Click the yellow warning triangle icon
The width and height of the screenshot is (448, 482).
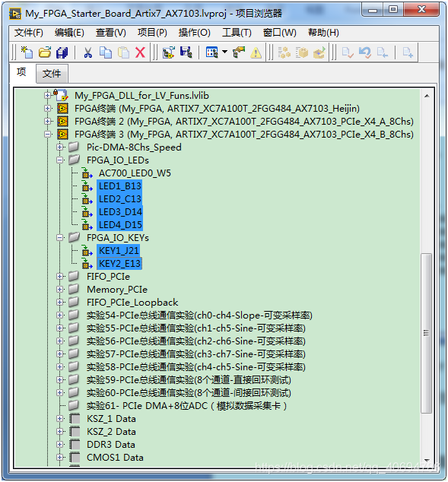[256, 53]
